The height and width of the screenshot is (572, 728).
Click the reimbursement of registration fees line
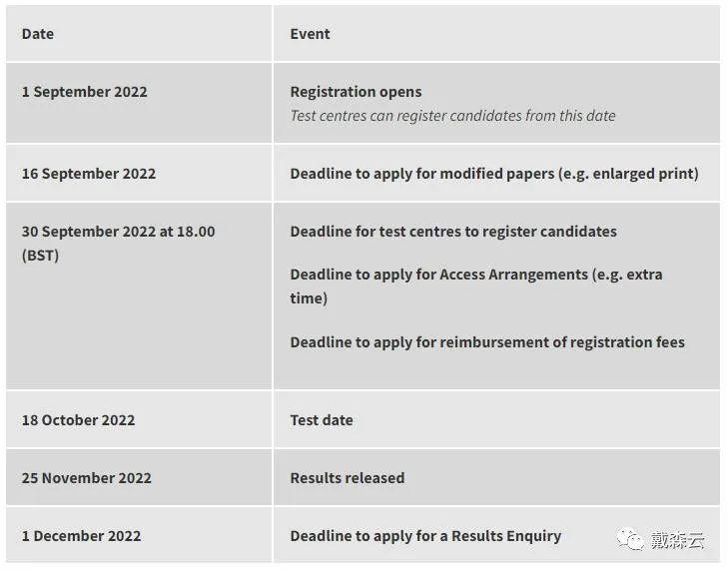pyautogui.click(x=487, y=342)
